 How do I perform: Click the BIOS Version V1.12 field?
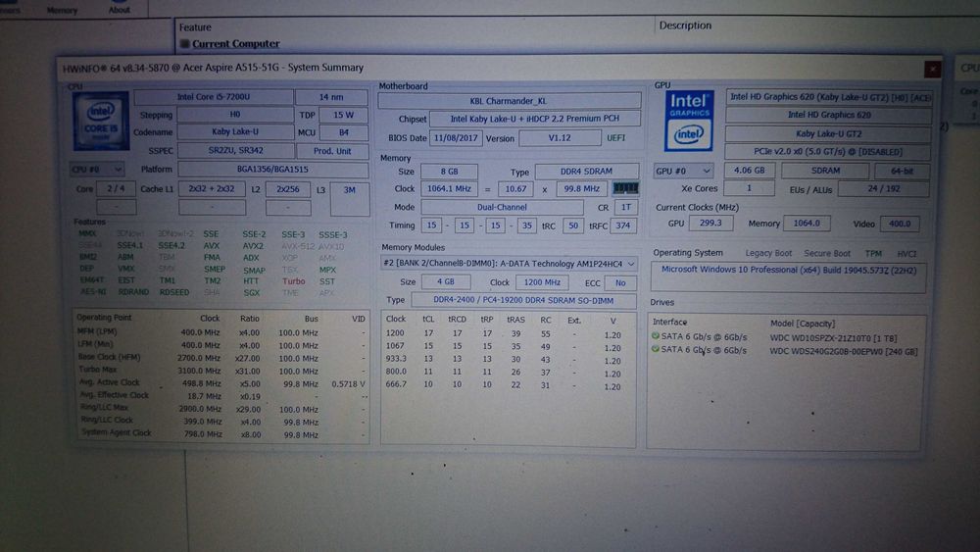(560, 137)
